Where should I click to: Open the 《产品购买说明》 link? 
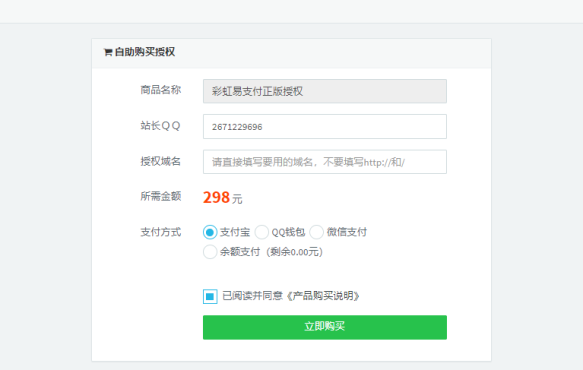click(x=322, y=296)
